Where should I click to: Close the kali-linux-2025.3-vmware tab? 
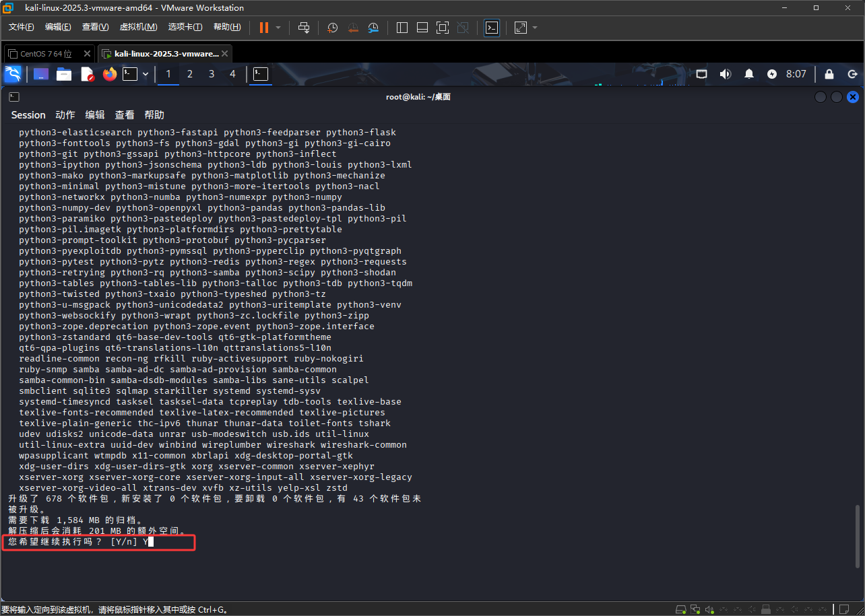224,54
